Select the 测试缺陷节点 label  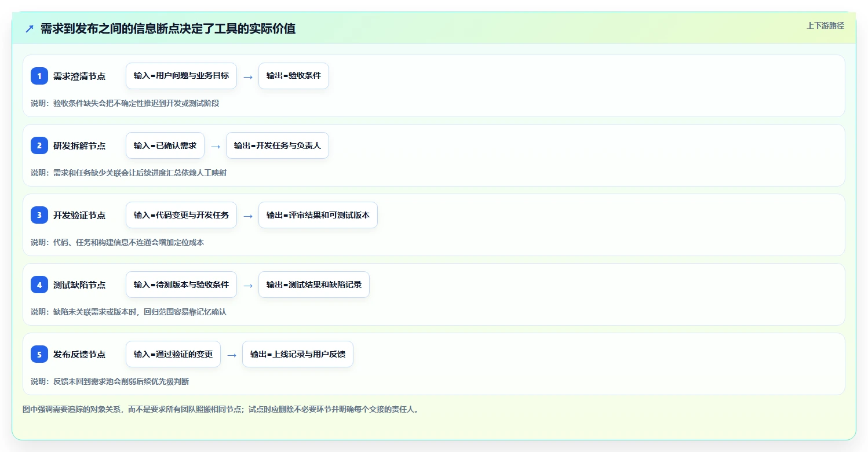point(79,285)
